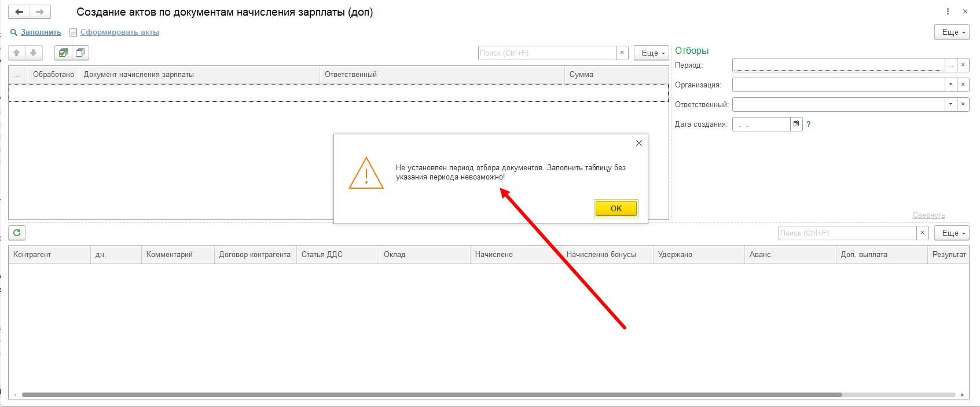Screen dimensions: 980x407
Task: Open the top-right Еще menu
Action: (952, 32)
